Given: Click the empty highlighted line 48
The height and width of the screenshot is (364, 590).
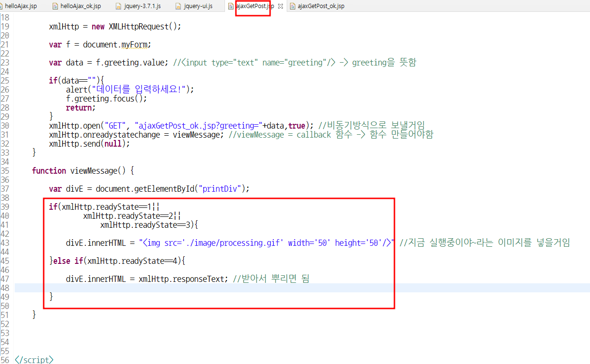Looking at the screenshot, I should (x=302, y=288).
